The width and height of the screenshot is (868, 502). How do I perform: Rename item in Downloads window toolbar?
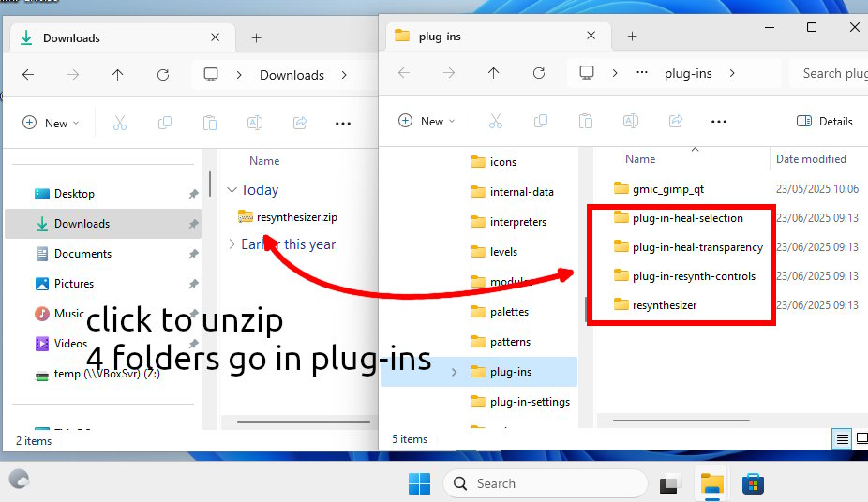pos(255,123)
